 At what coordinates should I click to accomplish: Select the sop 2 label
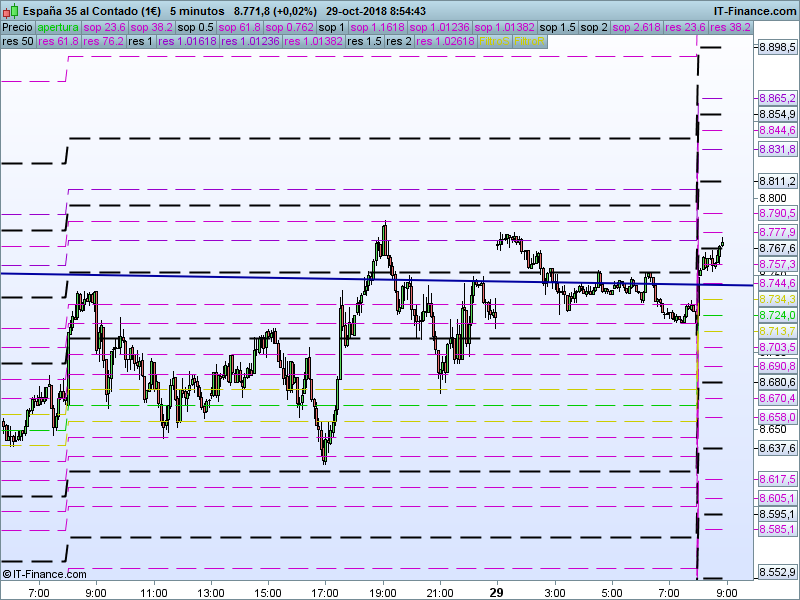[594, 28]
